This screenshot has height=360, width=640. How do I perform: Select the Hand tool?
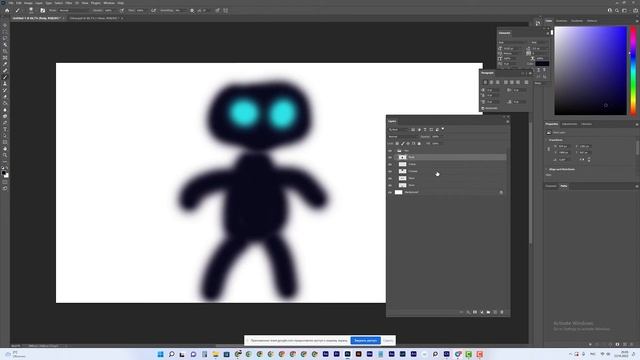[5, 149]
